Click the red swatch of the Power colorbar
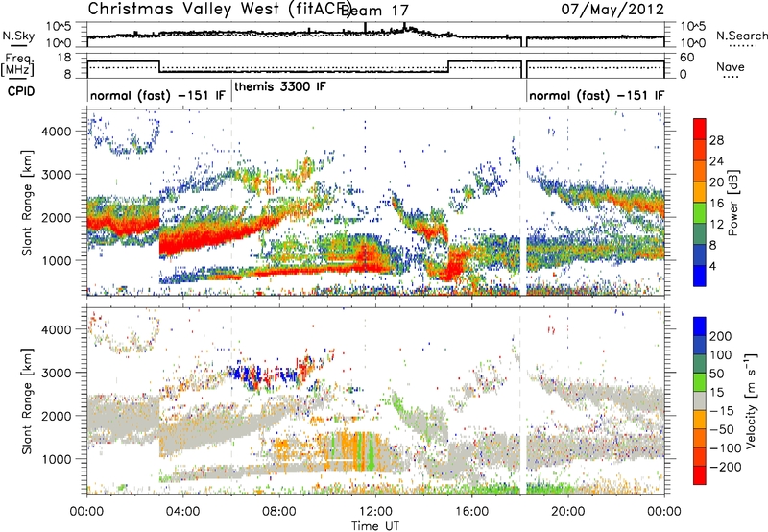 [x=700, y=127]
